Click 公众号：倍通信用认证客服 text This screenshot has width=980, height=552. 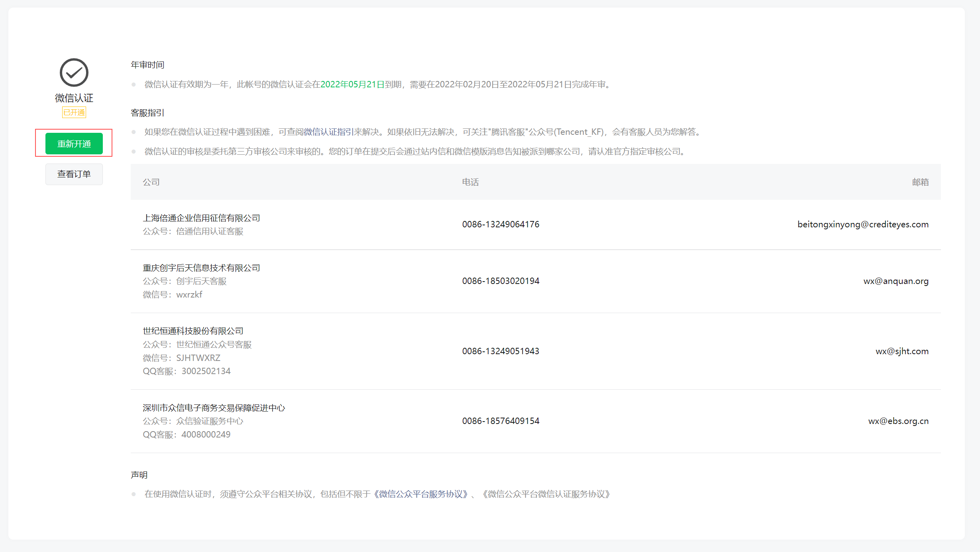click(193, 232)
